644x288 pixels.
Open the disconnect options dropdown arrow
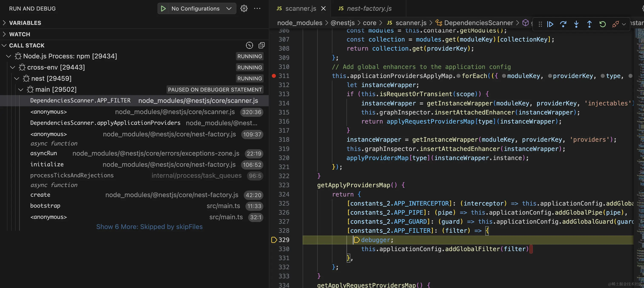(624, 24)
